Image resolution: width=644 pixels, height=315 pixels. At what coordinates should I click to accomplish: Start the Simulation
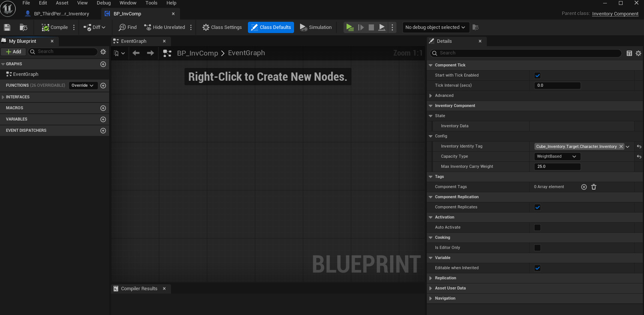pos(316,27)
